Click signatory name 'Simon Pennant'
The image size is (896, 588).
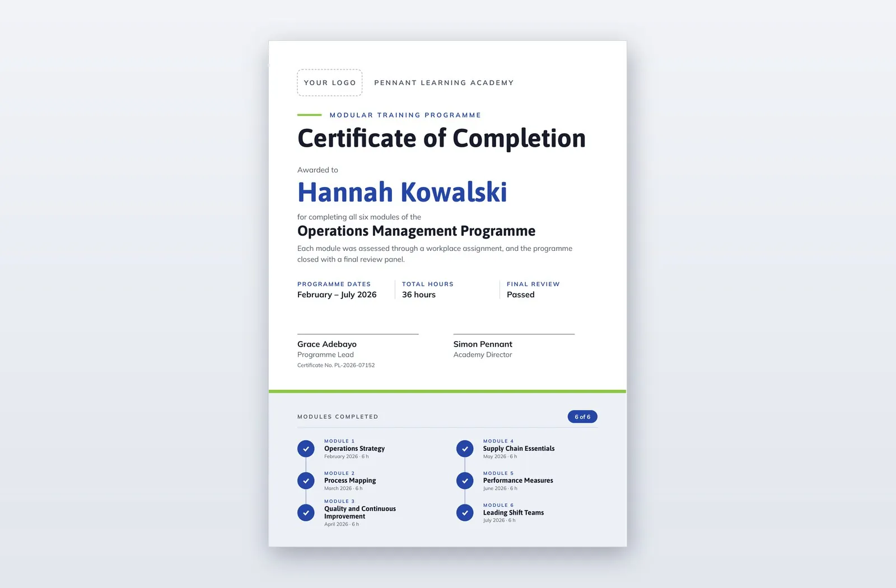(x=483, y=344)
